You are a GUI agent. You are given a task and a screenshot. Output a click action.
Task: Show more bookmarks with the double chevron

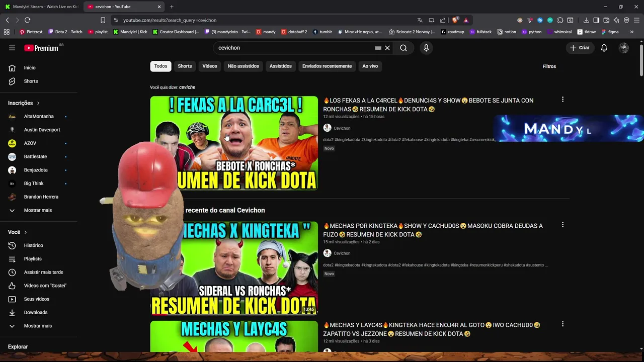(631, 32)
